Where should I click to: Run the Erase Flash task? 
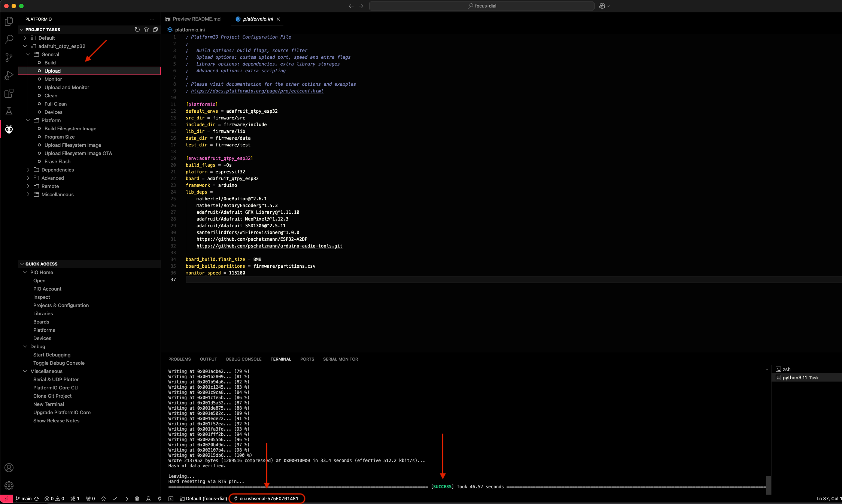point(89,161)
